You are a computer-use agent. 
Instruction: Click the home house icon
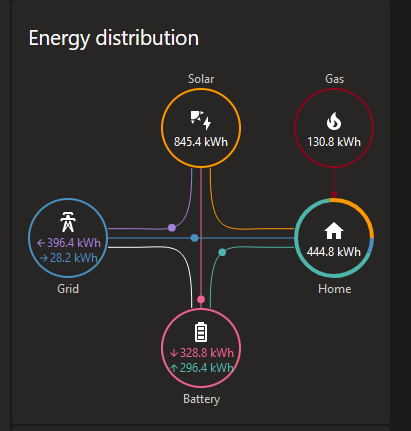(334, 231)
